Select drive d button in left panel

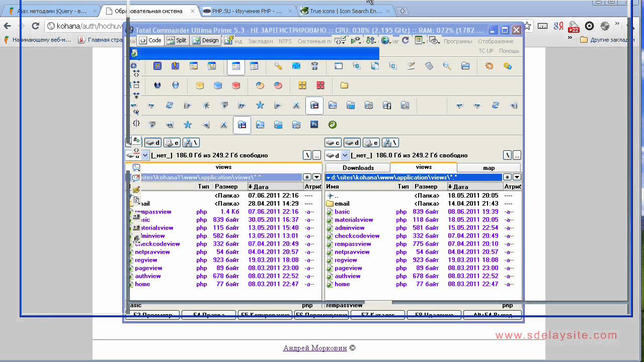[153, 143]
